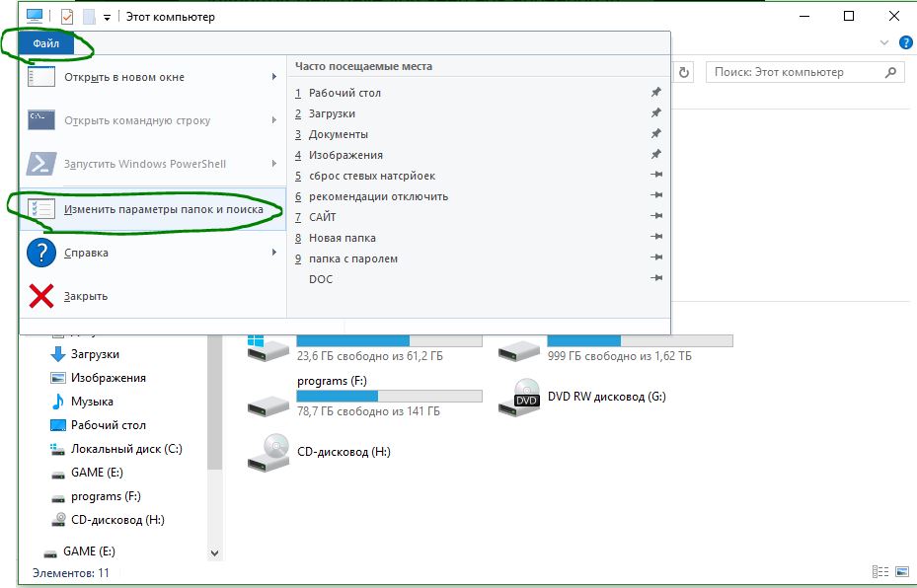Pin САЙТ with its pin icon

(656, 216)
